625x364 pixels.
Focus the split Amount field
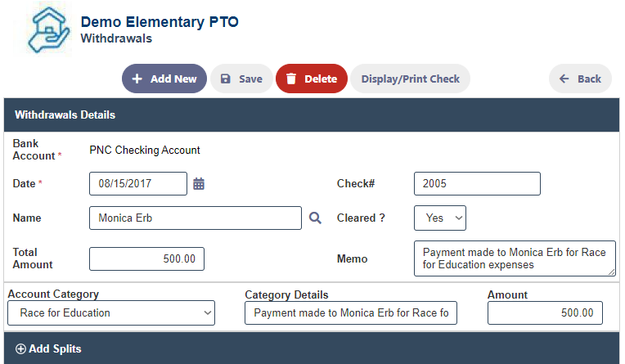click(545, 313)
